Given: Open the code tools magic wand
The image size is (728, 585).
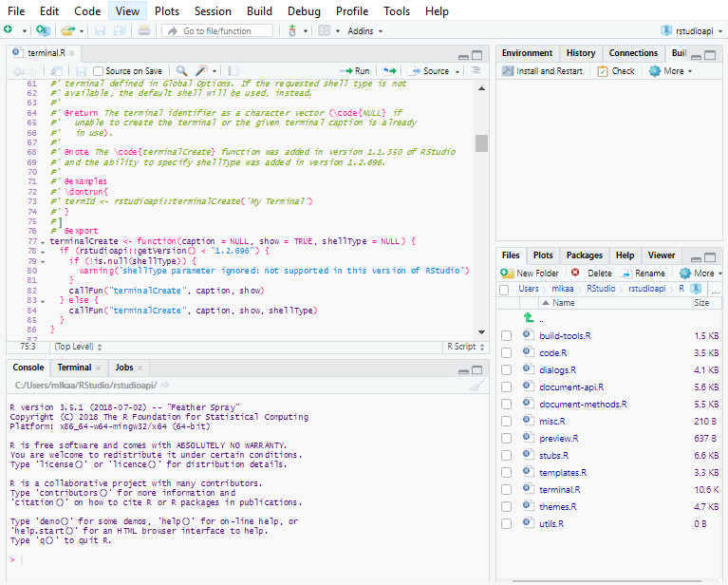Looking at the screenshot, I should pyautogui.click(x=202, y=71).
